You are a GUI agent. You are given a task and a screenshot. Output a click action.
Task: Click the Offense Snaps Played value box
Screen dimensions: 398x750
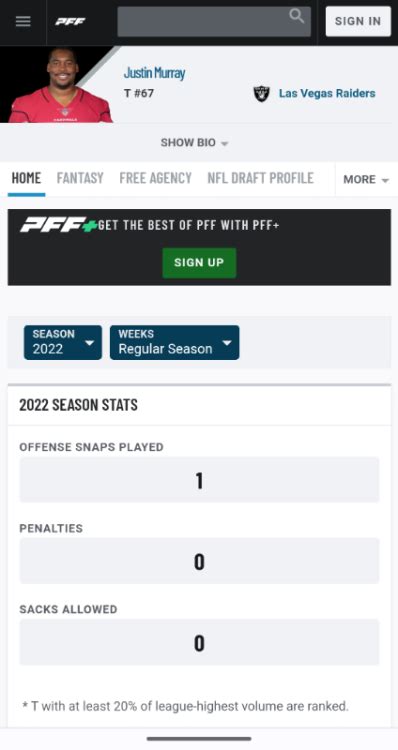(199, 480)
